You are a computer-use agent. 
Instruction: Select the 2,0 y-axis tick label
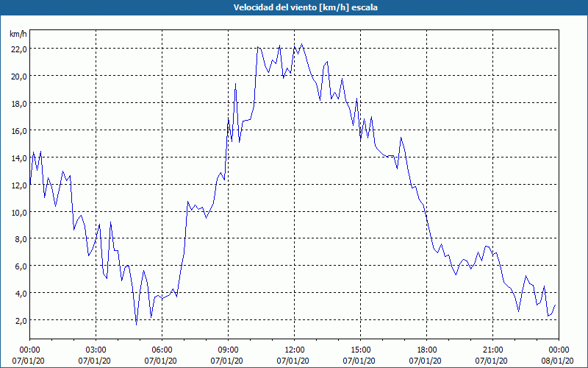[21, 320]
